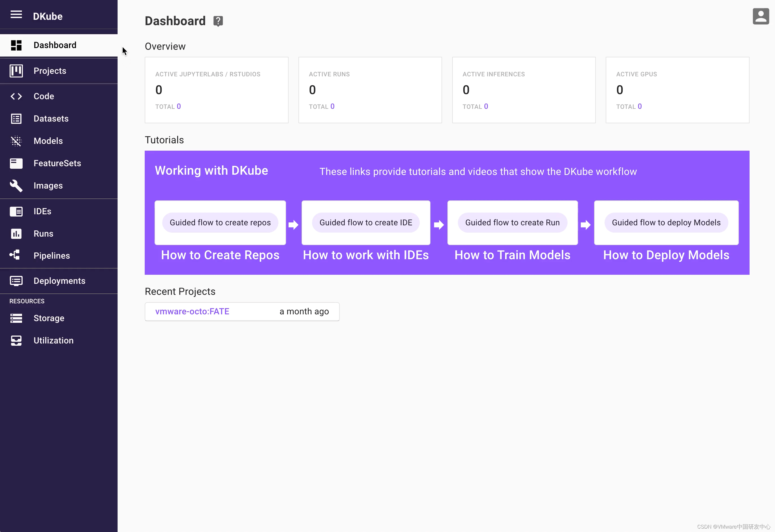The image size is (775, 532).
Task: Start 'Guided flow to deploy Models'
Action: [x=666, y=222]
